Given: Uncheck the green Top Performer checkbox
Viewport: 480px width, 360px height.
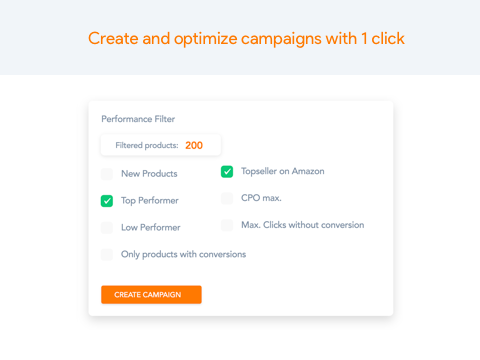Looking at the screenshot, I should (x=107, y=201).
